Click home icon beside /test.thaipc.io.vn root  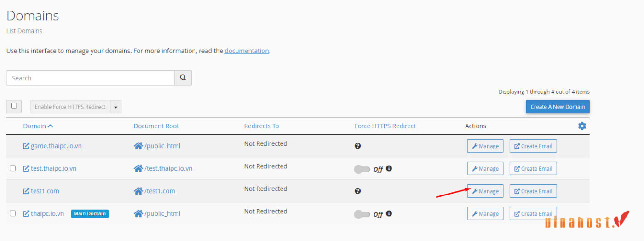pyautogui.click(x=138, y=168)
